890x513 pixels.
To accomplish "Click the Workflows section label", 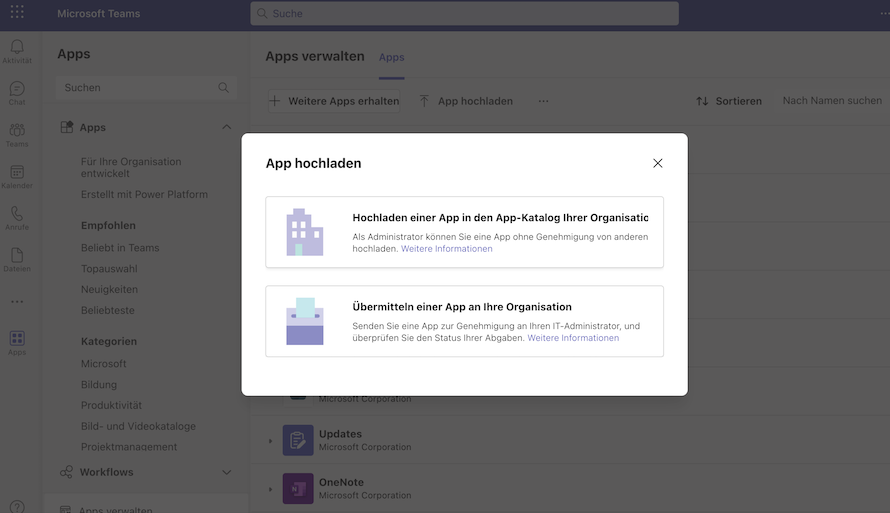I will [106, 472].
